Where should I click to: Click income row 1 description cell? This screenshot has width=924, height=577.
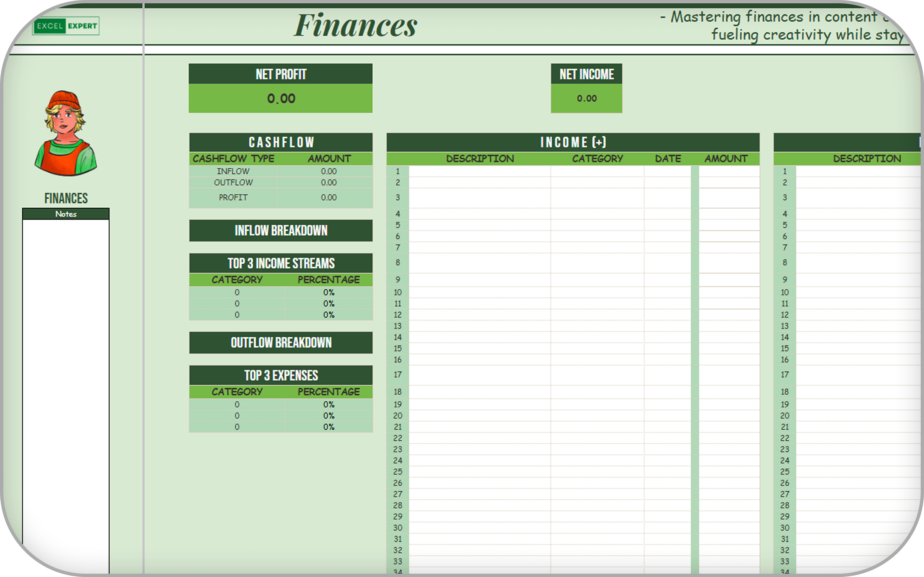click(479, 171)
